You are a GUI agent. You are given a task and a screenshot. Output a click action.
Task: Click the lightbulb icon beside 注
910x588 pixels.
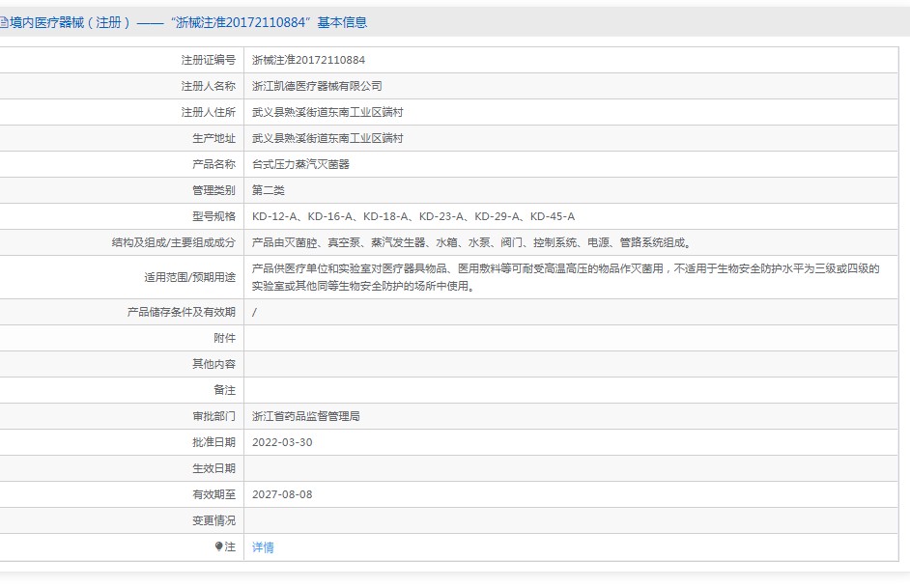[218, 546]
